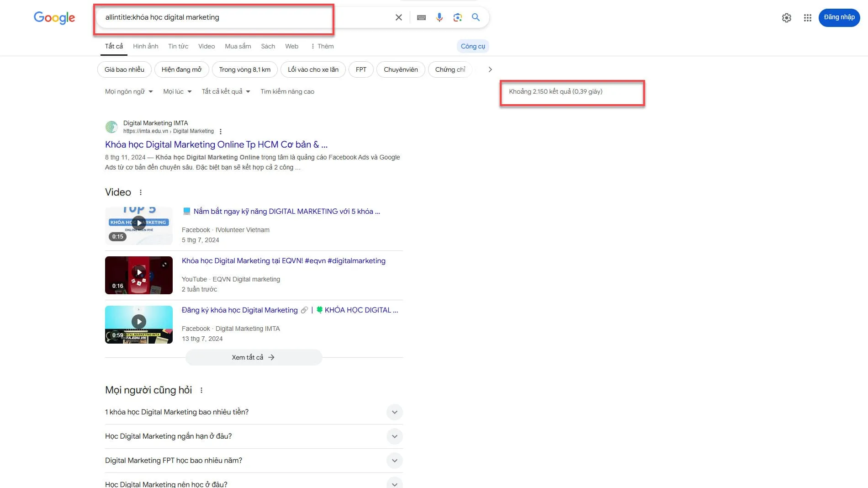Switch to the Video results tab
The image size is (868, 488).
(206, 46)
